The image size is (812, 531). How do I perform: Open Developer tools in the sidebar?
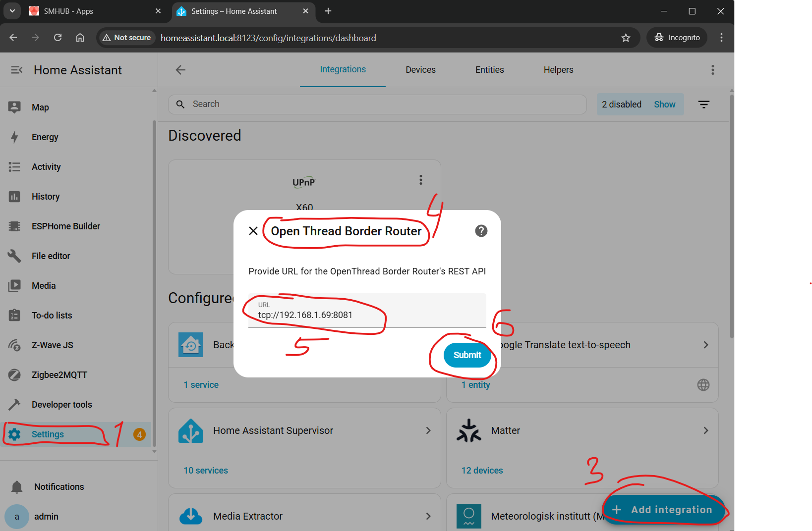[x=61, y=405]
